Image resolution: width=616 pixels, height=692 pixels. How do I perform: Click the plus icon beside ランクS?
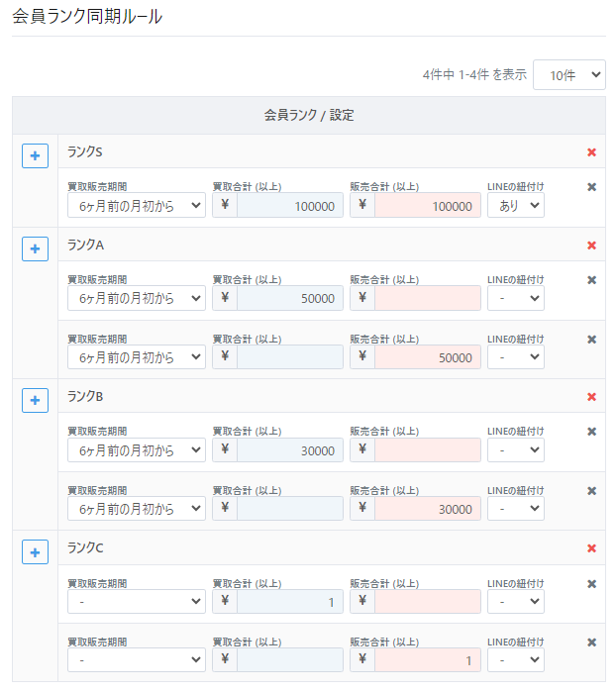(35, 156)
